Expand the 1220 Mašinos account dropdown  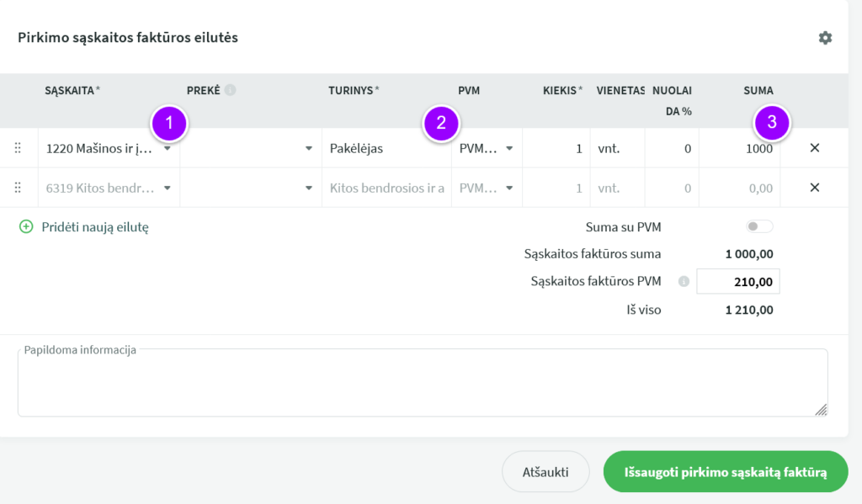click(168, 149)
